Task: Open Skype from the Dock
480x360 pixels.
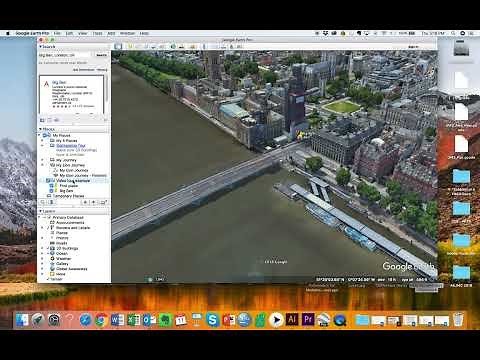Action: click(212, 320)
